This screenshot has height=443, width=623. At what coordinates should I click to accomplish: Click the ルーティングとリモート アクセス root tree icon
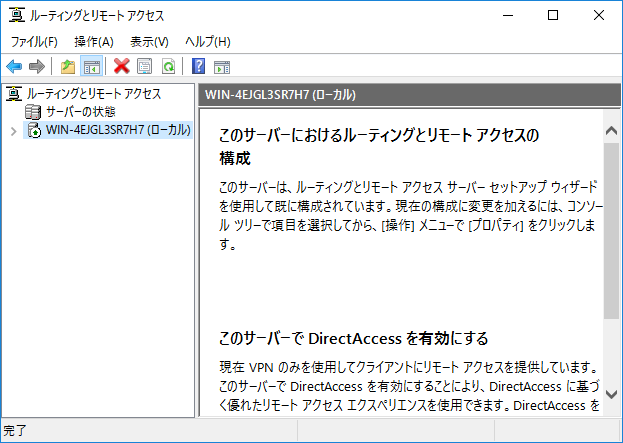pyautogui.click(x=14, y=94)
